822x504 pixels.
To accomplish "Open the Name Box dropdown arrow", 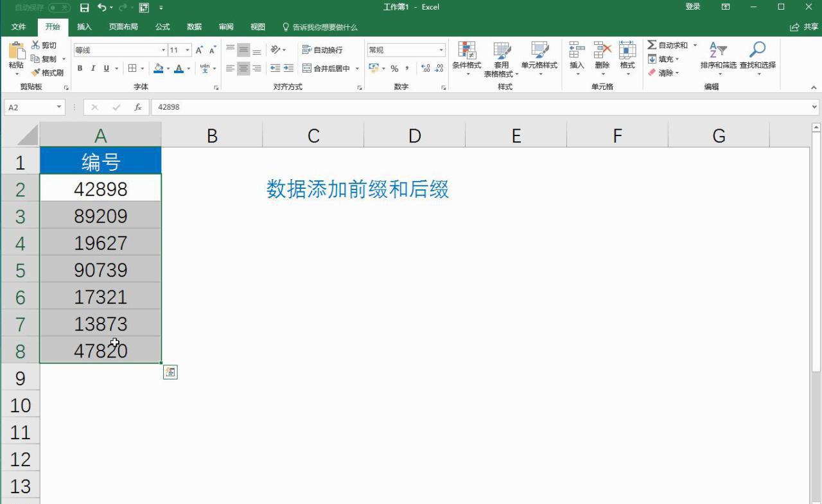I will pos(59,107).
